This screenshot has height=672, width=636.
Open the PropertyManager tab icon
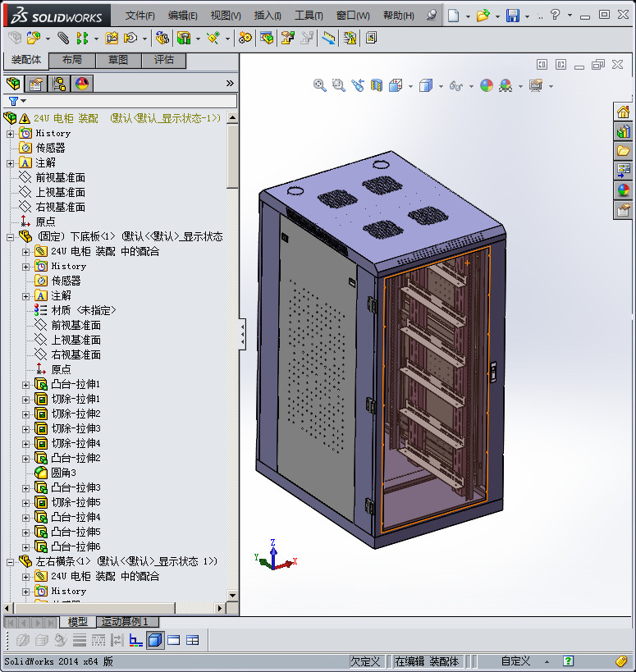click(x=36, y=84)
